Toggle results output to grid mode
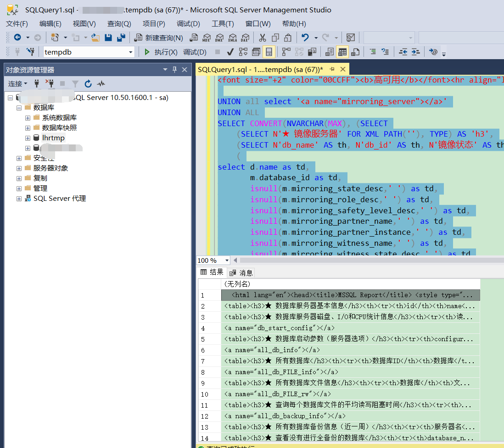The image size is (504, 448). pos(342,52)
